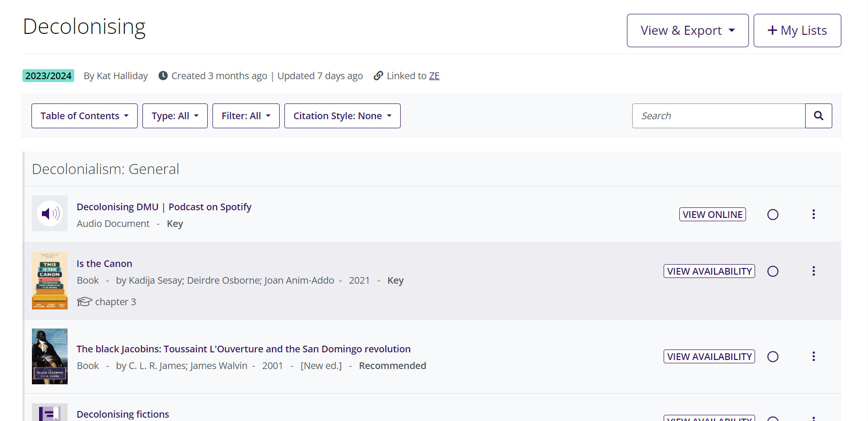The height and width of the screenshot is (421, 868).
Task: Open the View & Export menu
Action: click(687, 31)
